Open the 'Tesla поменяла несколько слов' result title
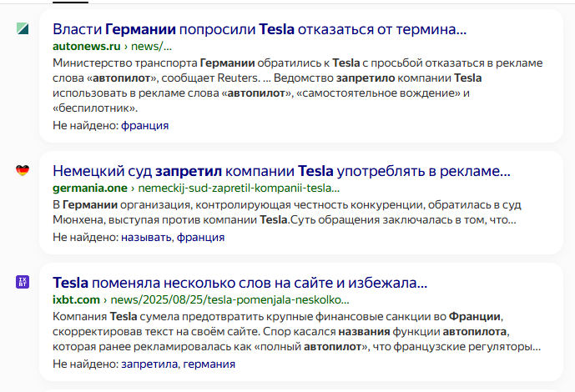Image resolution: width=575 pixels, height=392 pixels. coord(240,282)
